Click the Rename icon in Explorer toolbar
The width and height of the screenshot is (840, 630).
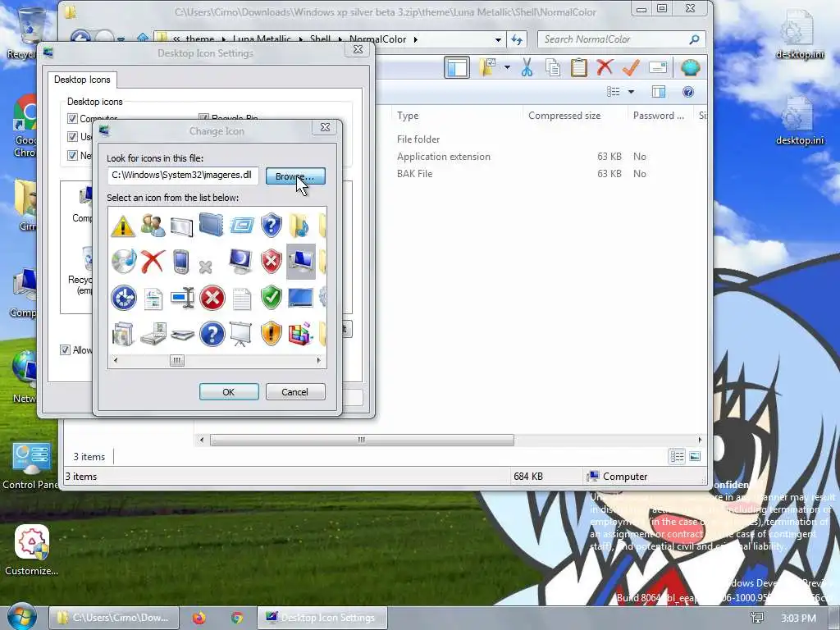coord(657,67)
